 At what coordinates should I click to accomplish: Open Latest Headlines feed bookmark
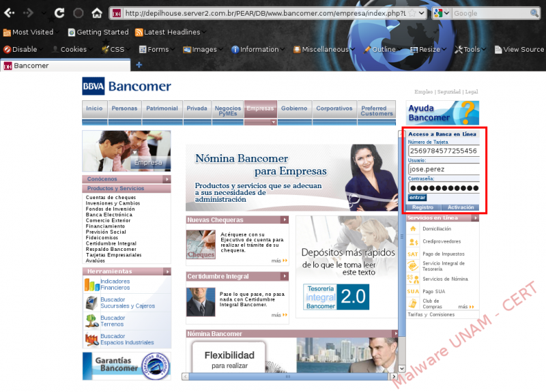(x=170, y=32)
